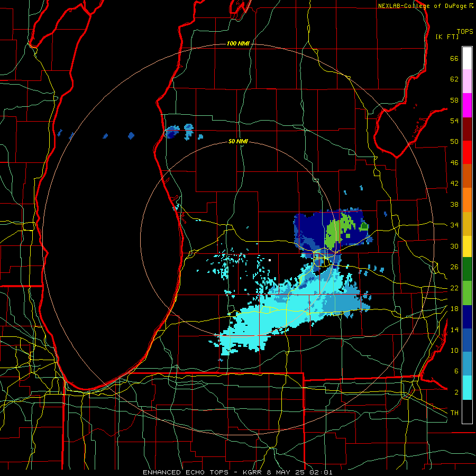Click the navy blue legend swatch

point(467,317)
